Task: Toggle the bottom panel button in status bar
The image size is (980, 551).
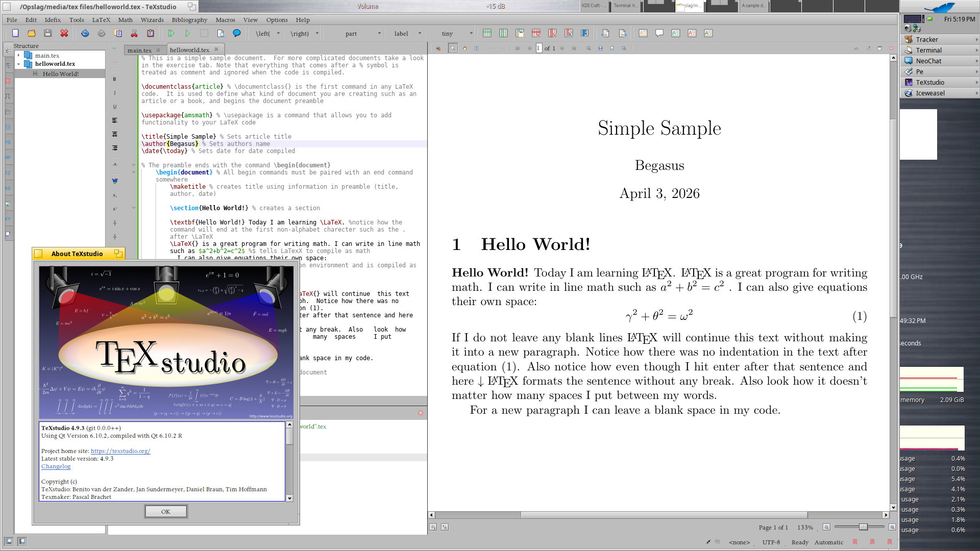Action: click(x=22, y=541)
